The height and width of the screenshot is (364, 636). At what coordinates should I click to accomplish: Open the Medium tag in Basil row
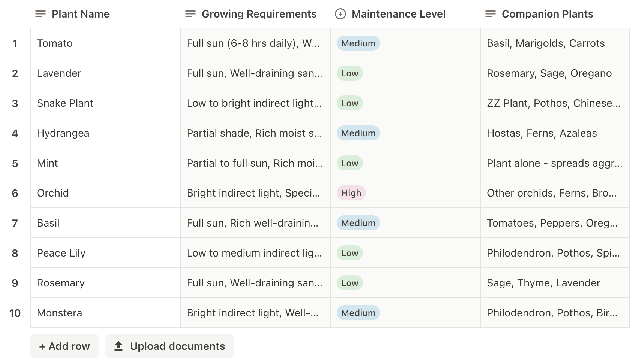point(358,223)
